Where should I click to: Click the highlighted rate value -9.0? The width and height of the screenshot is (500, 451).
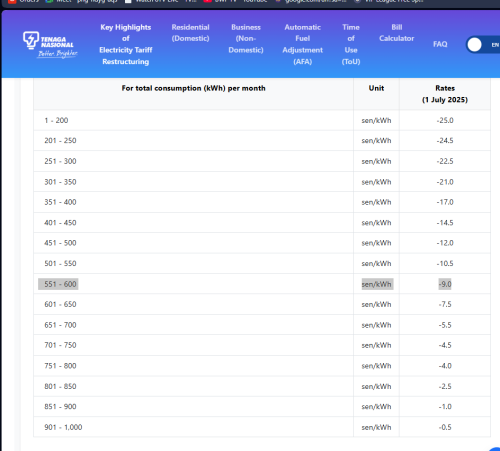coord(445,284)
